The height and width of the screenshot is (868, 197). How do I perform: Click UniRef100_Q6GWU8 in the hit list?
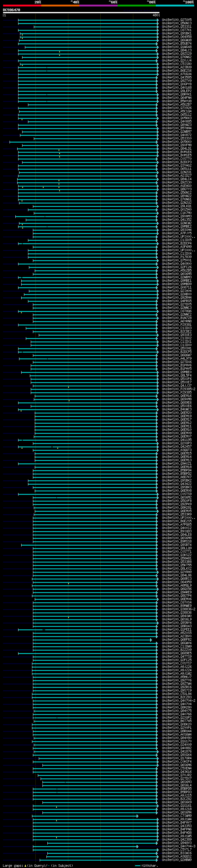point(176,40)
